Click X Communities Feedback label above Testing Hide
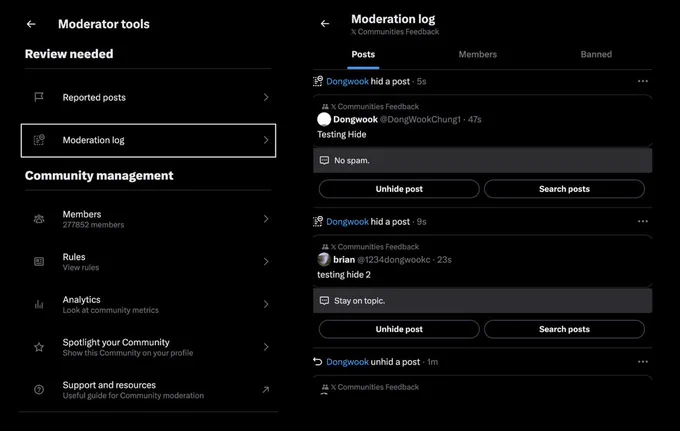The width and height of the screenshot is (680, 431). coord(375,106)
